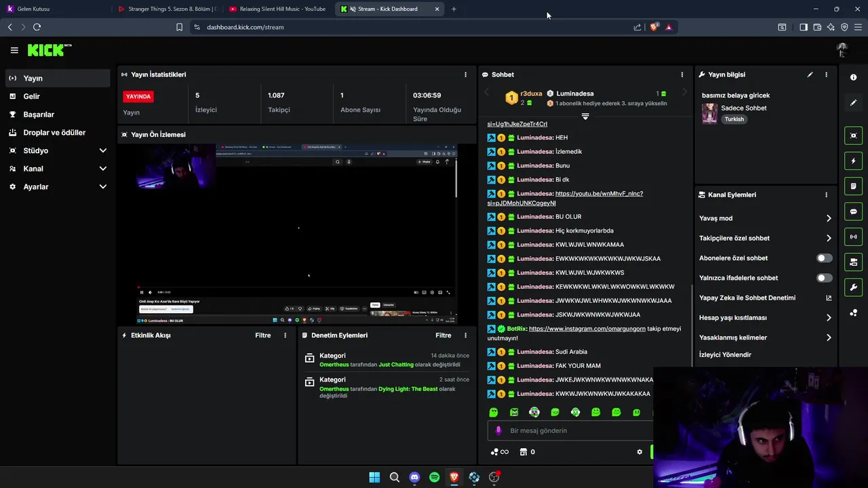Open Başarılar in left sidebar
This screenshot has height=488, width=868.
[x=58, y=115]
